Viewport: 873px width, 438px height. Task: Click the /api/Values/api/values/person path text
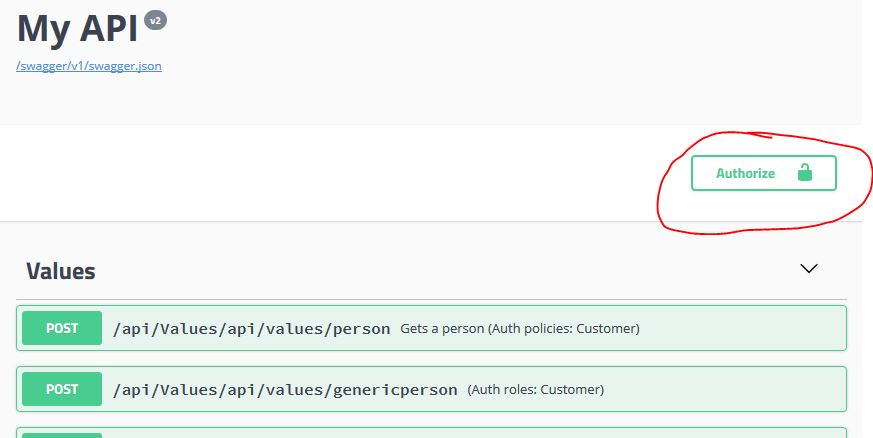[251, 328]
